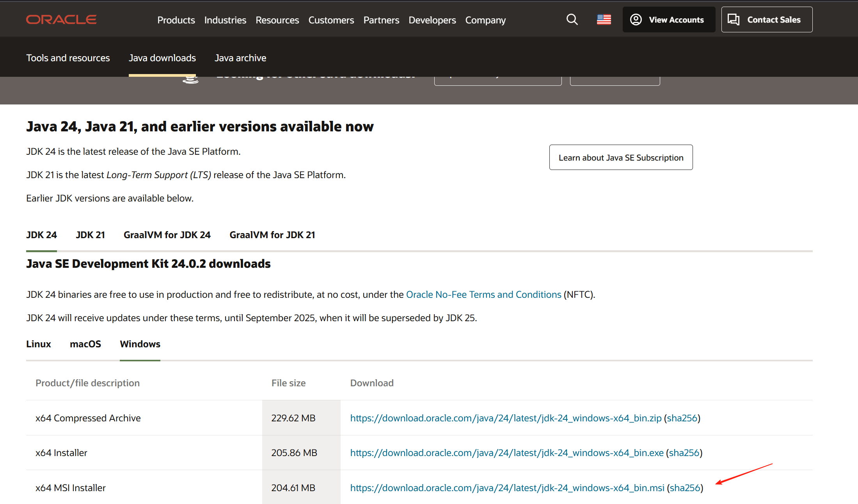
Task: Switch to GraalVM for JDK 24 tab
Action: coord(167,235)
